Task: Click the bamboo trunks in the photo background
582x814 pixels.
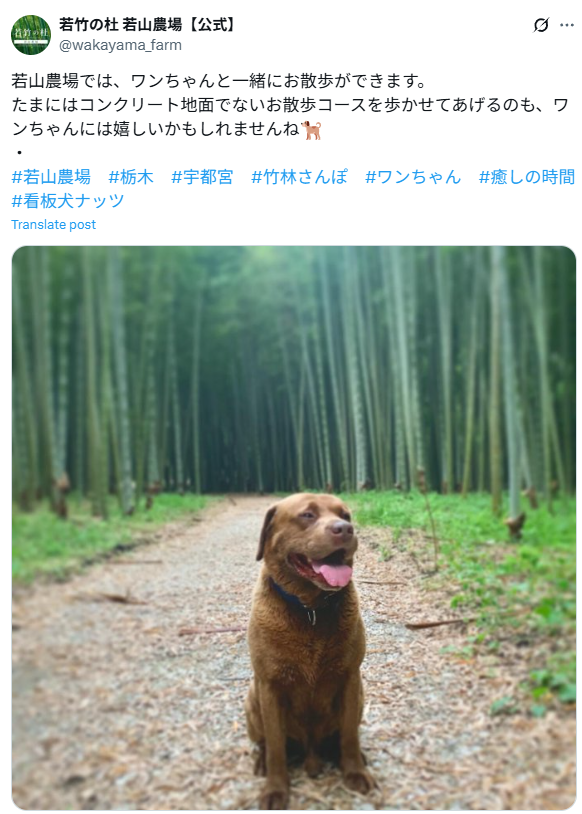Action: pos(294,369)
